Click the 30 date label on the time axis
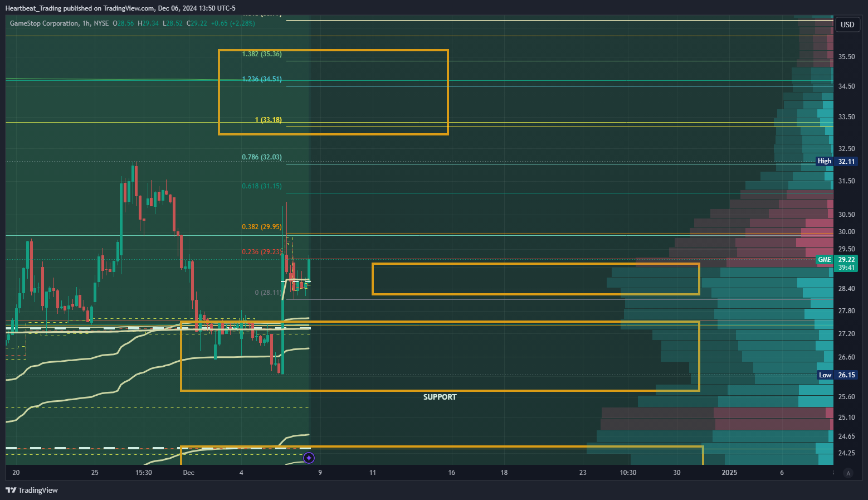This screenshot has width=868, height=500. [677, 473]
